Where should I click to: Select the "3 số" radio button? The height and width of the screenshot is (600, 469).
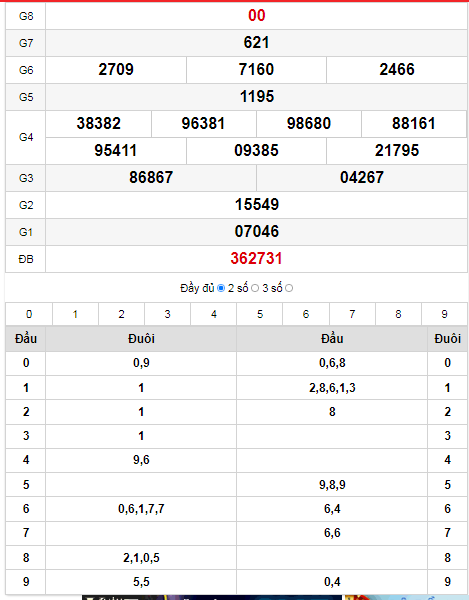(289, 288)
